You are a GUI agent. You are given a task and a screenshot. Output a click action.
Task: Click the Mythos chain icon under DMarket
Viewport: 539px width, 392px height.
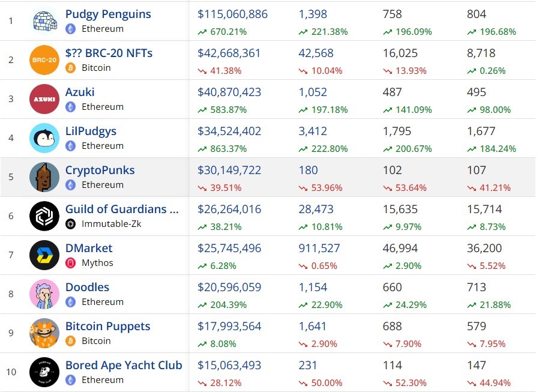(x=70, y=263)
